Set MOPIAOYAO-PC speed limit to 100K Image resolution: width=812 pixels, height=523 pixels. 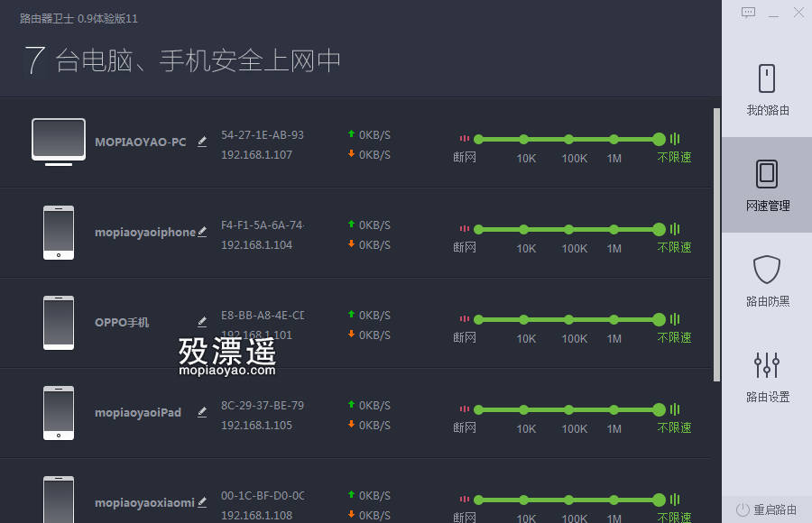(x=569, y=139)
